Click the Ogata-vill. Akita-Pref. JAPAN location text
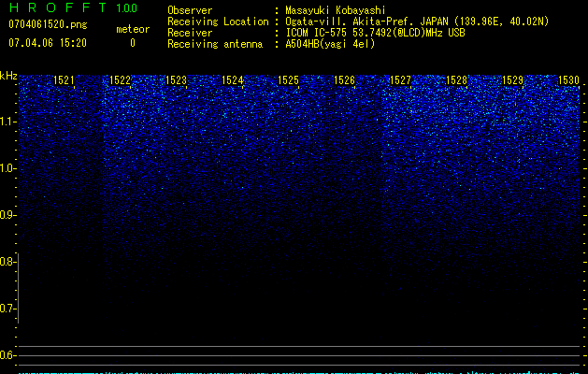The width and height of the screenshot is (588, 374). [x=417, y=22]
